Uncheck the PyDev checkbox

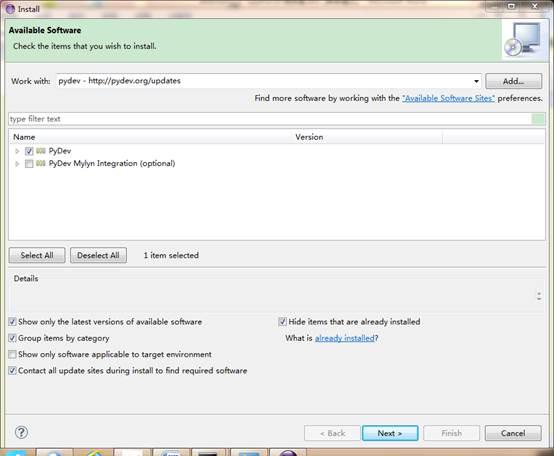coord(29,151)
